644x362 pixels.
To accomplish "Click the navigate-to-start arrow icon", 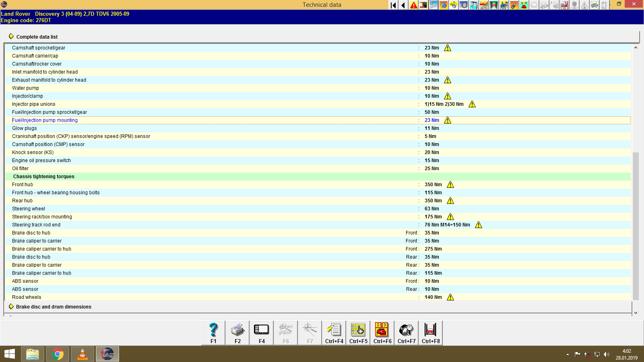I will [x=393, y=5].
